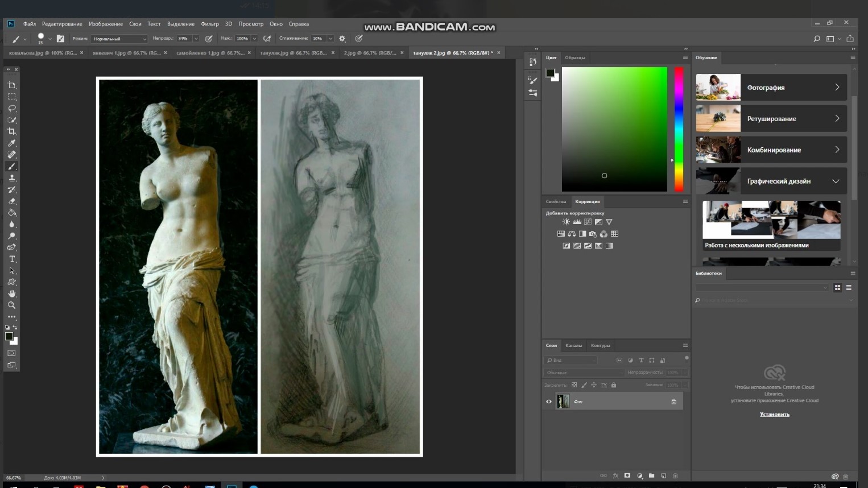Toggle lock position of layer

(594, 385)
